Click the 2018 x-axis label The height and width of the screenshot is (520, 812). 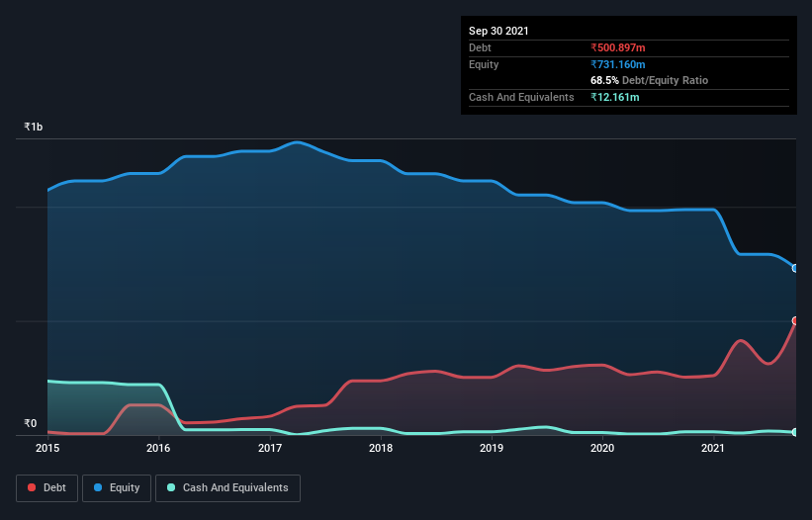381,448
